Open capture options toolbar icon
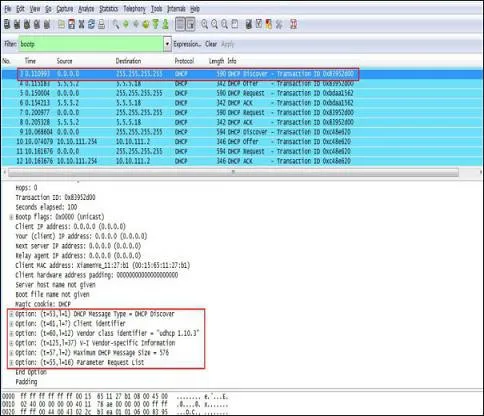 (17, 24)
